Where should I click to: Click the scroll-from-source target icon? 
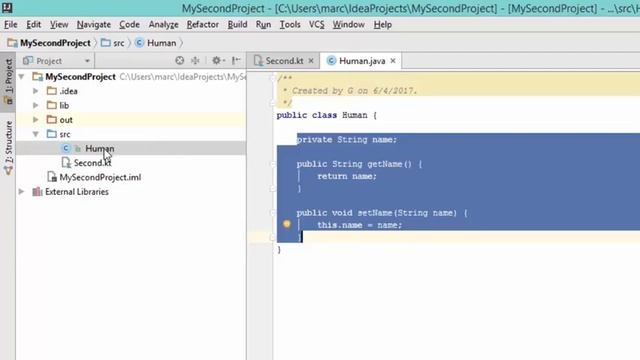[180, 60]
